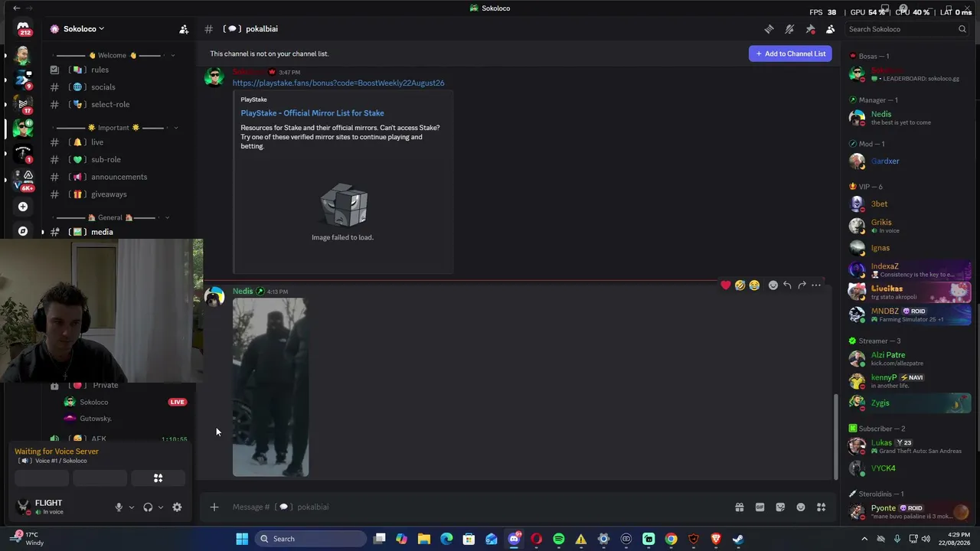Open Spotify from the taskbar
980x551 pixels.
[559, 539]
